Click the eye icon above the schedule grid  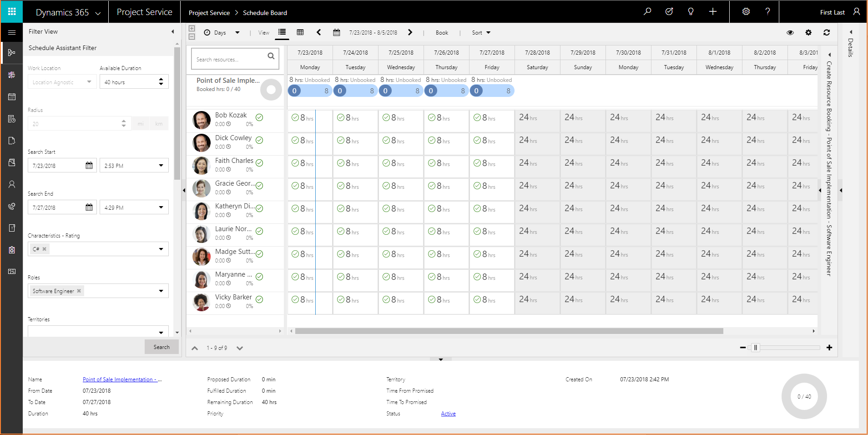click(x=790, y=32)
